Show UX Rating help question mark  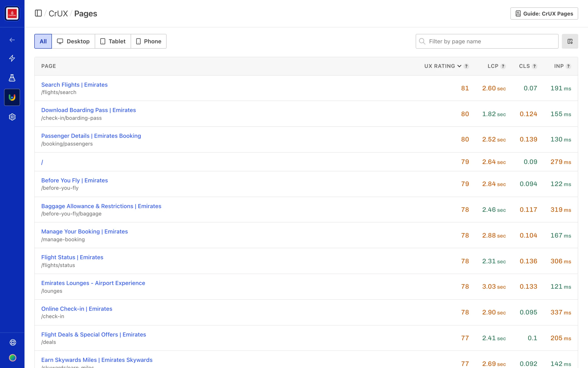466,66
